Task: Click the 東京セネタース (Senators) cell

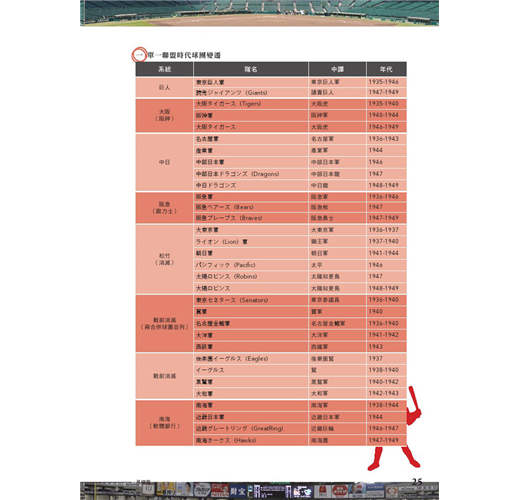Action: 251,300
